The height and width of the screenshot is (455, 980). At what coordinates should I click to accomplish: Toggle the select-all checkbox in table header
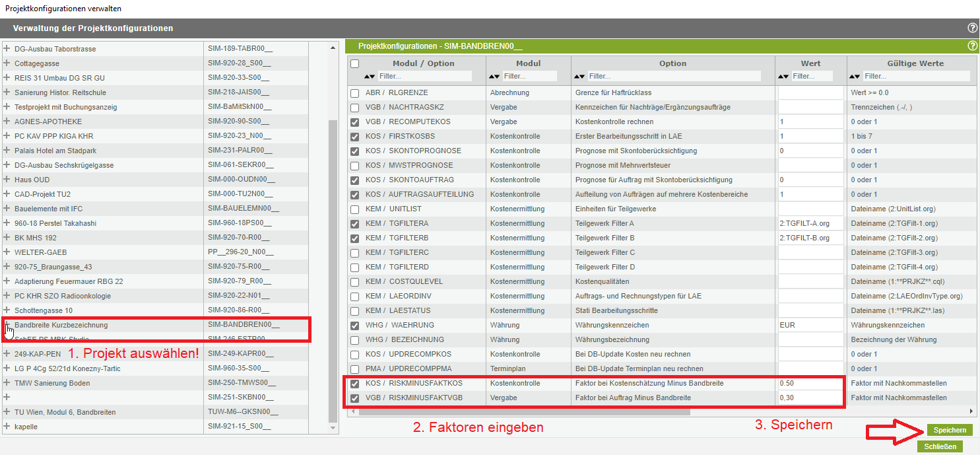pyautogui.click(x=355, y=64)
